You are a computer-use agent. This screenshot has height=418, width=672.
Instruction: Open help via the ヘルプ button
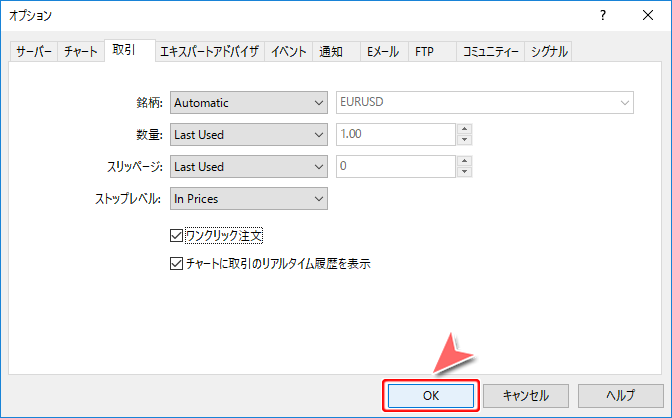point(621,395)
